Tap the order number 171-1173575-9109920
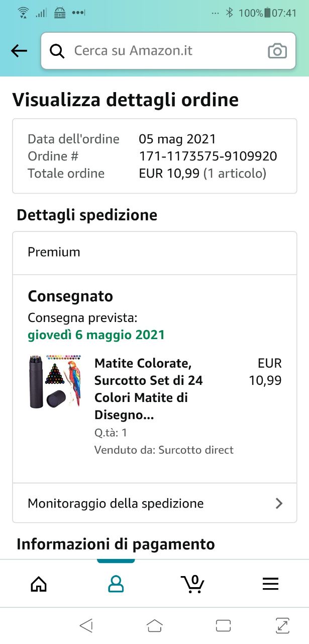Screen dimensions: 309x644 click(x=208, y=156)
